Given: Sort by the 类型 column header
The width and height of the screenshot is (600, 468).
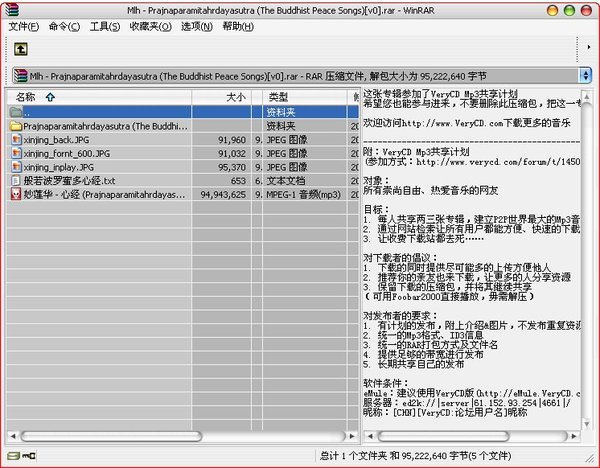Looking at the screenshot, I should (305, 97).
